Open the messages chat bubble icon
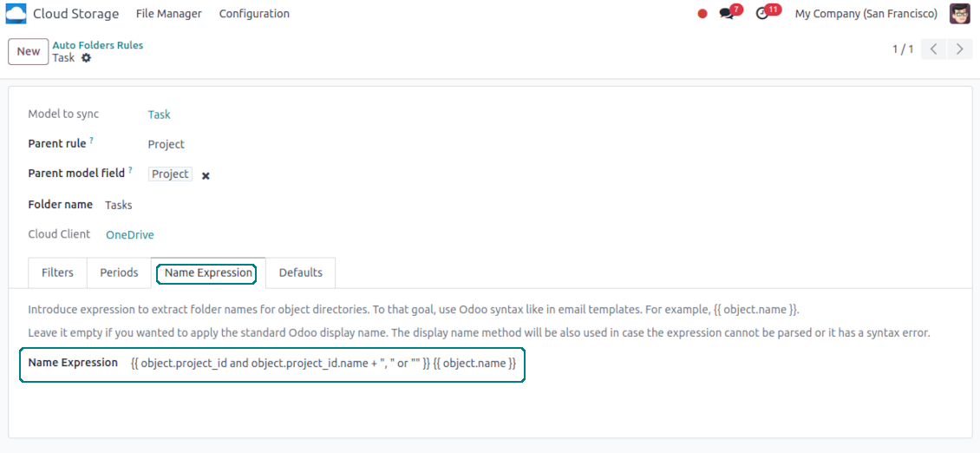980x453 pixels. (x=727, y=14)
